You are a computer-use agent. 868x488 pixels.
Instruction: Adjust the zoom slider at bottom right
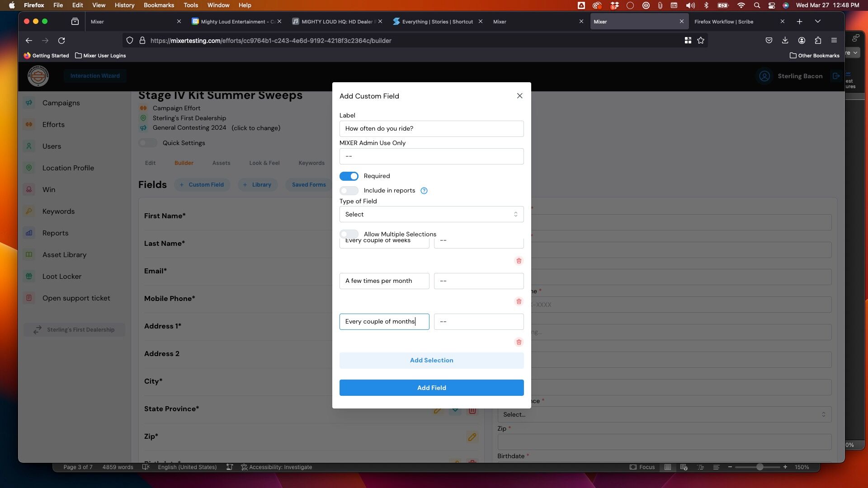coord(759,467)
